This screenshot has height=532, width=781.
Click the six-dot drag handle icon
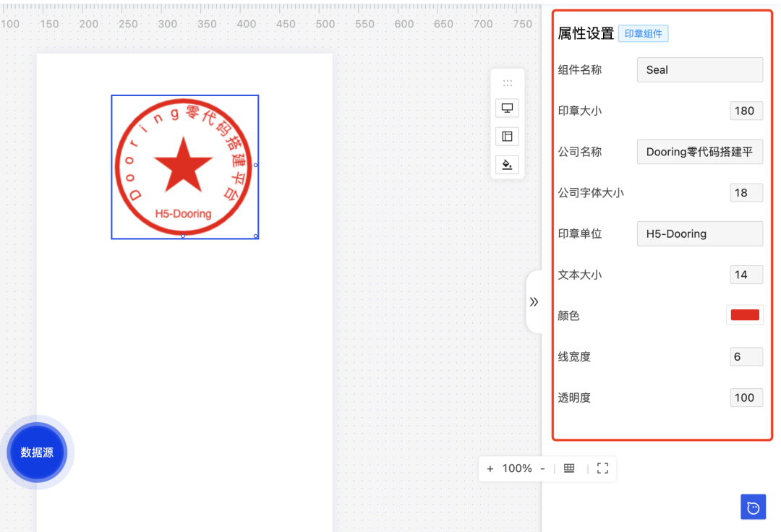pyautogui.click(x=507, y=81)
